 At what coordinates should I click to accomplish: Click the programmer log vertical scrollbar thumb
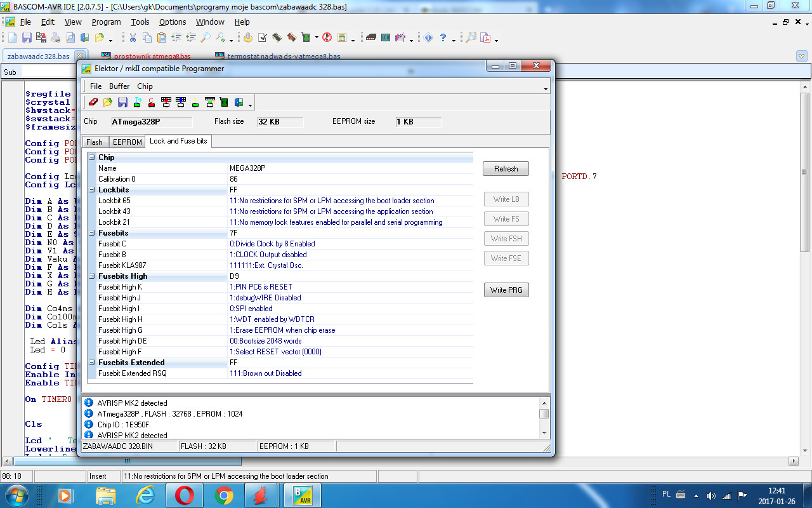[x=544, y=413]
